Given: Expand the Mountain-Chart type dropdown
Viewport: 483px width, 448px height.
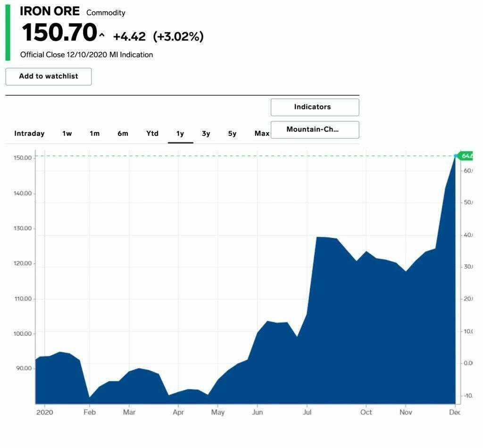Looking at the screenshot, I should 315,130.
